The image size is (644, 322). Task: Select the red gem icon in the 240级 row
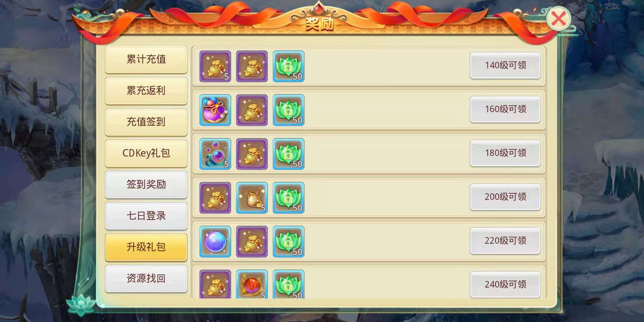[252, 284]
